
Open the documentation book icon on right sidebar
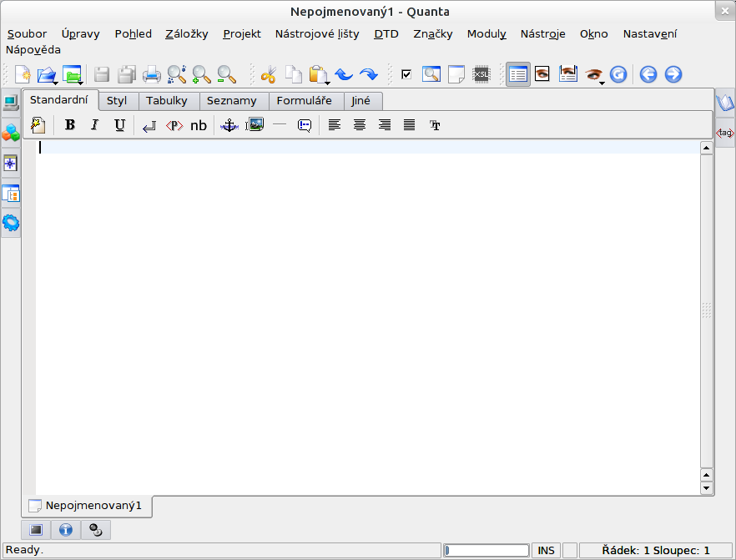[x=725, y=103]
